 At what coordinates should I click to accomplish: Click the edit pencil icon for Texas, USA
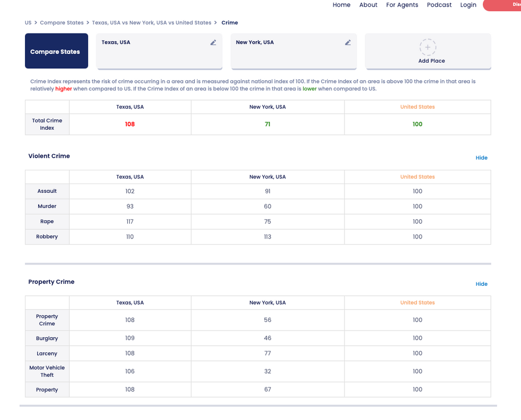point(213,43)
